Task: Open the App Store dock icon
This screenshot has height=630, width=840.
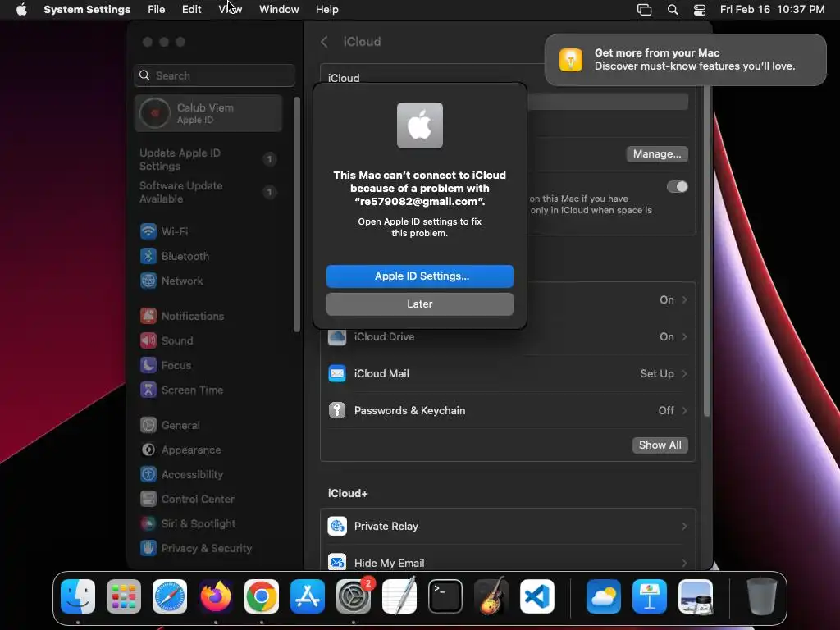Action: tap(308, 596)
